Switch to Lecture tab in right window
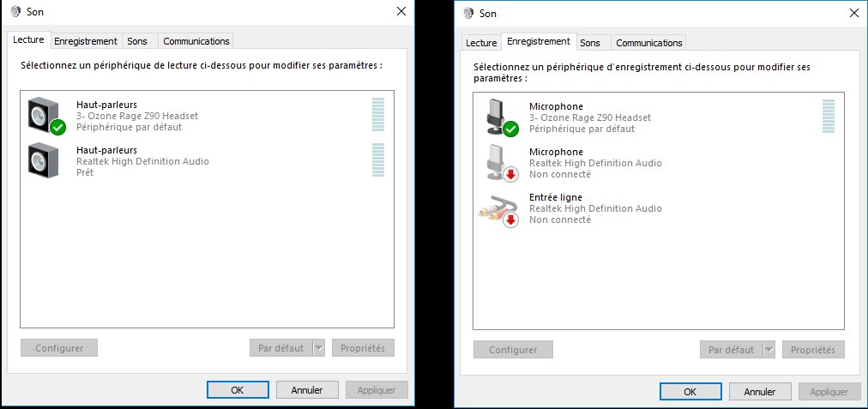Screen dimensions: 868x409 [x=481, y=43]
